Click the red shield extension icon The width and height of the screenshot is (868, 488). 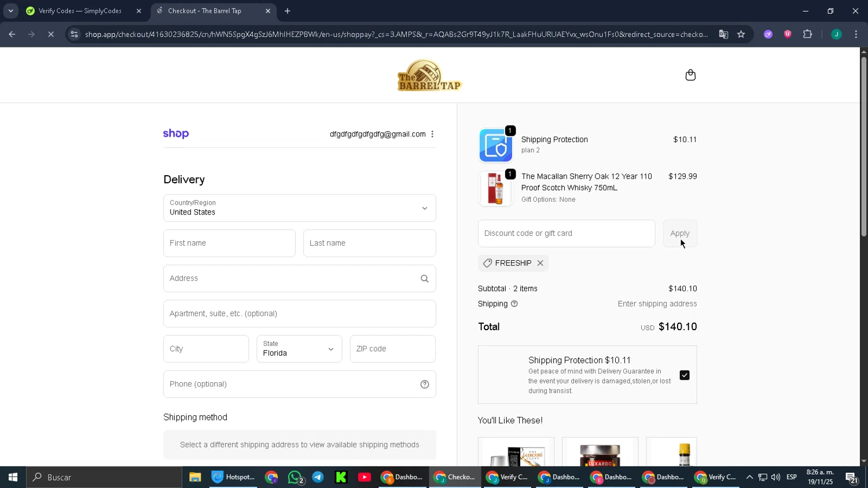coord(788,34)
